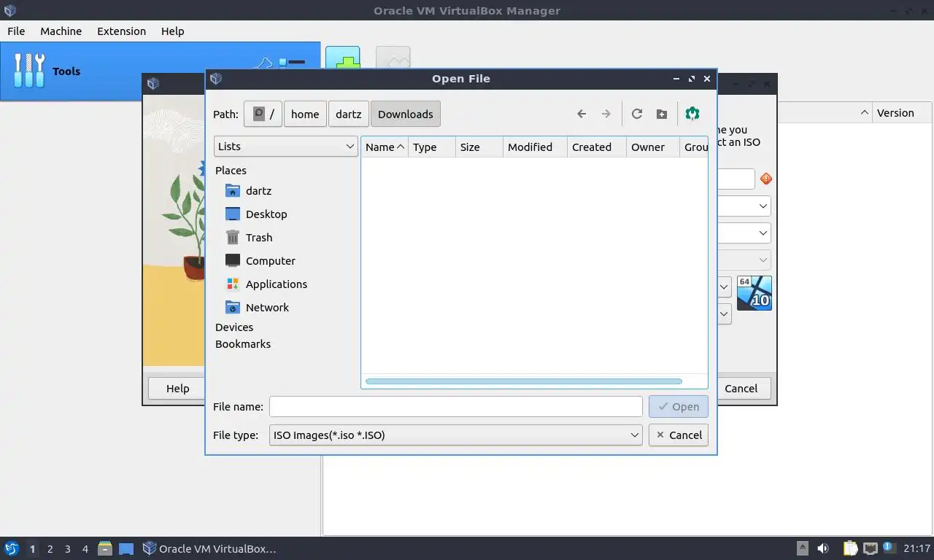The height and width of the screenshot is (560, 934).
Task: Click the orange warning icon in wizard
Action: pos(765,179)
